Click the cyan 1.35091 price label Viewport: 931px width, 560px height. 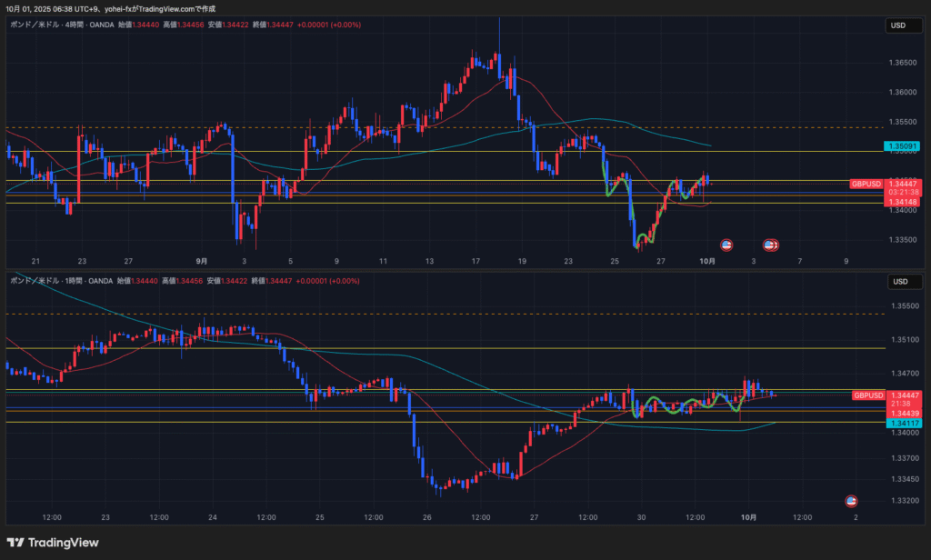tap(902, 145)
